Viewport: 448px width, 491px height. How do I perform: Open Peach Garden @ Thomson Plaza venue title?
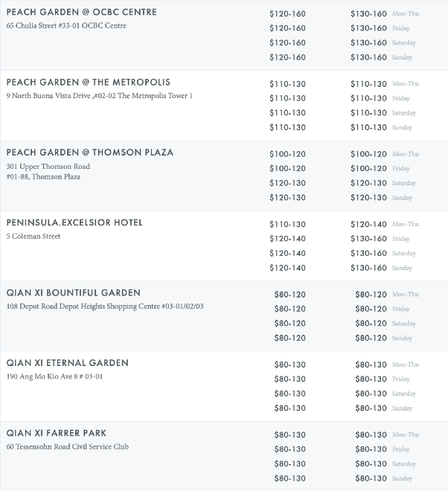point(89,152)
